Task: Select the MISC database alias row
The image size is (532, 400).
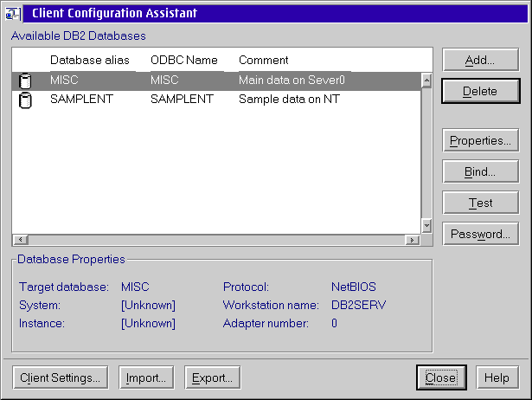Action: pyautogui.click(x=216, y=81)
